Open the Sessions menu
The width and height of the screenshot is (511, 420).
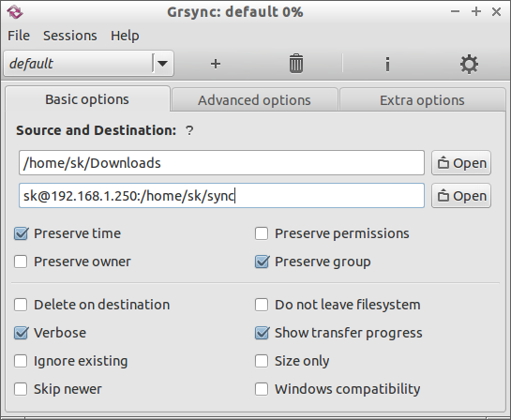pos(70,36)
